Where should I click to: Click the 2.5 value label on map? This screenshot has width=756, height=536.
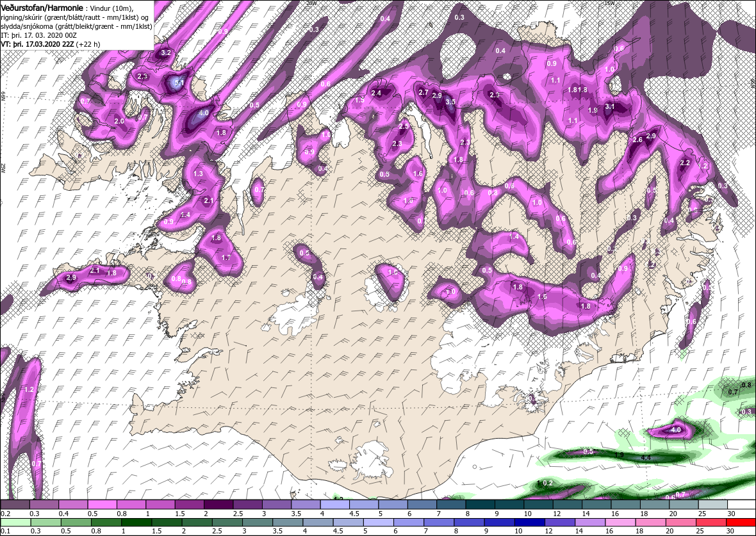point(404,126)
